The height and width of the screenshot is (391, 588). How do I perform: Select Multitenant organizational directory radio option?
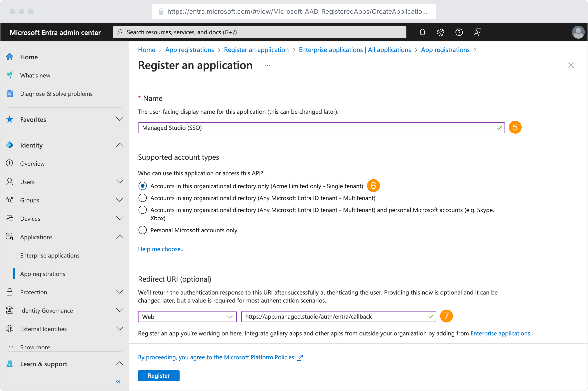(142, 198)
